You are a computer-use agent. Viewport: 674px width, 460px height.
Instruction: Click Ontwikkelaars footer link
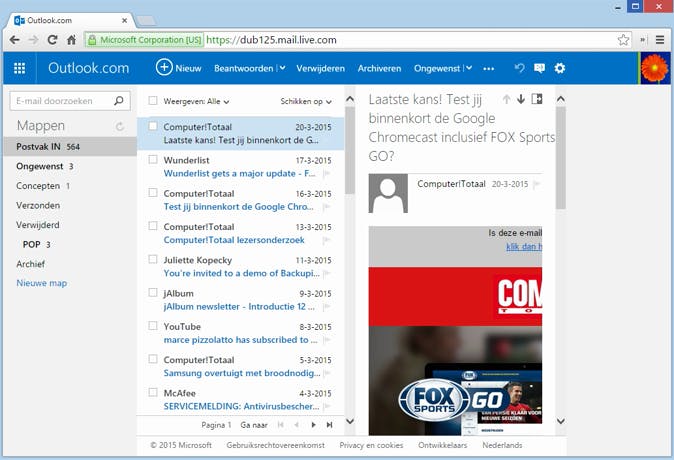click(x=443, y=445)
